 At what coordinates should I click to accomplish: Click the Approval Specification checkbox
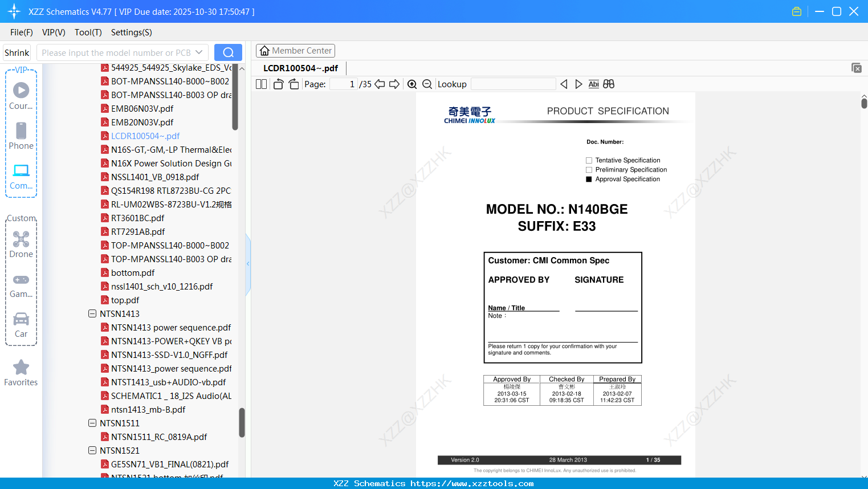point(589,179)
